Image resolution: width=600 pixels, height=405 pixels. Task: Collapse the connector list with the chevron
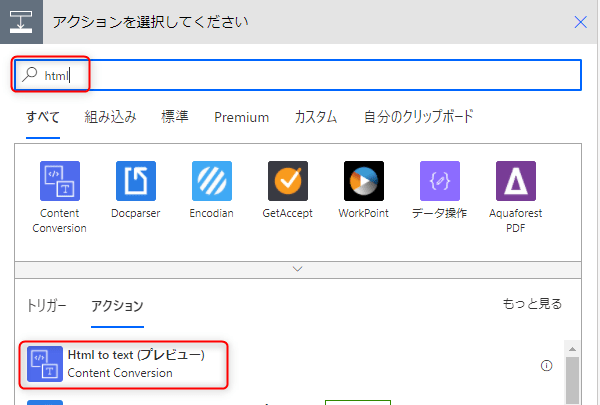pyautogui.click(x=297, y=268)
